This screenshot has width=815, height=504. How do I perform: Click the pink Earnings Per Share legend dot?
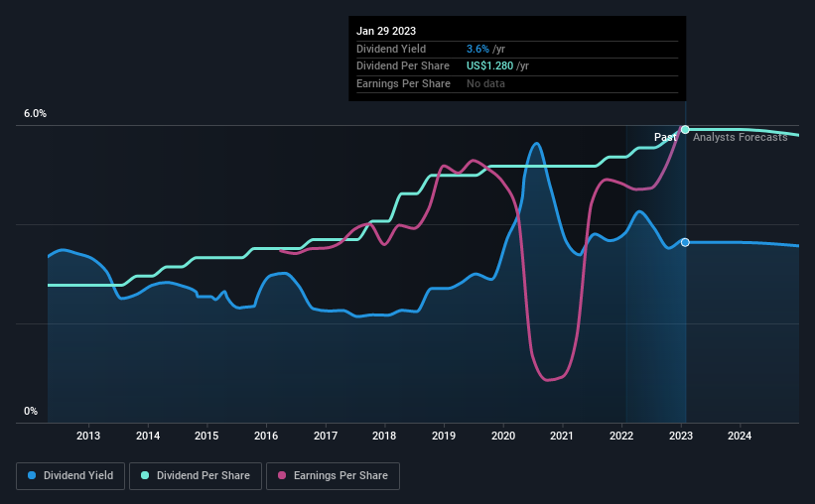tap(282, 475)
